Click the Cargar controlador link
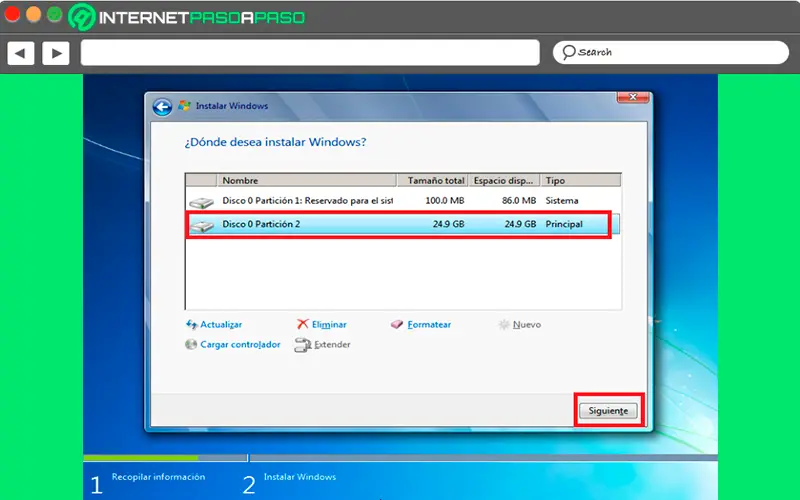 [x=240, y=344]
